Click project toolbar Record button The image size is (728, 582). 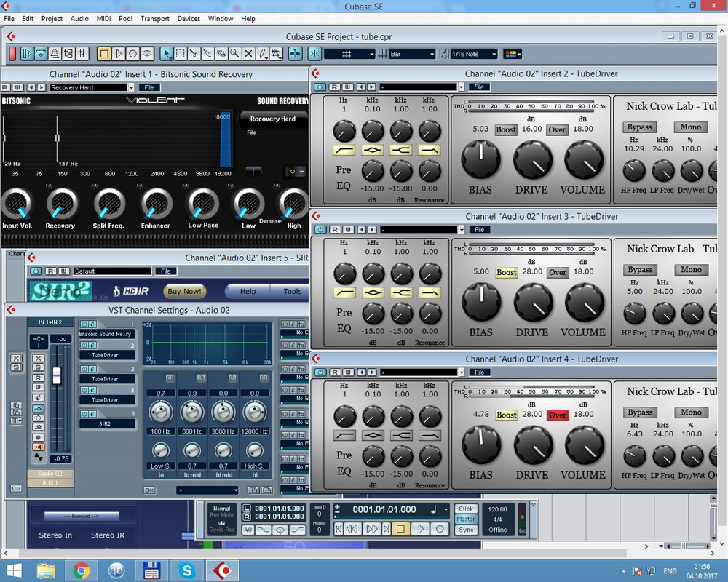coord(132,54)
